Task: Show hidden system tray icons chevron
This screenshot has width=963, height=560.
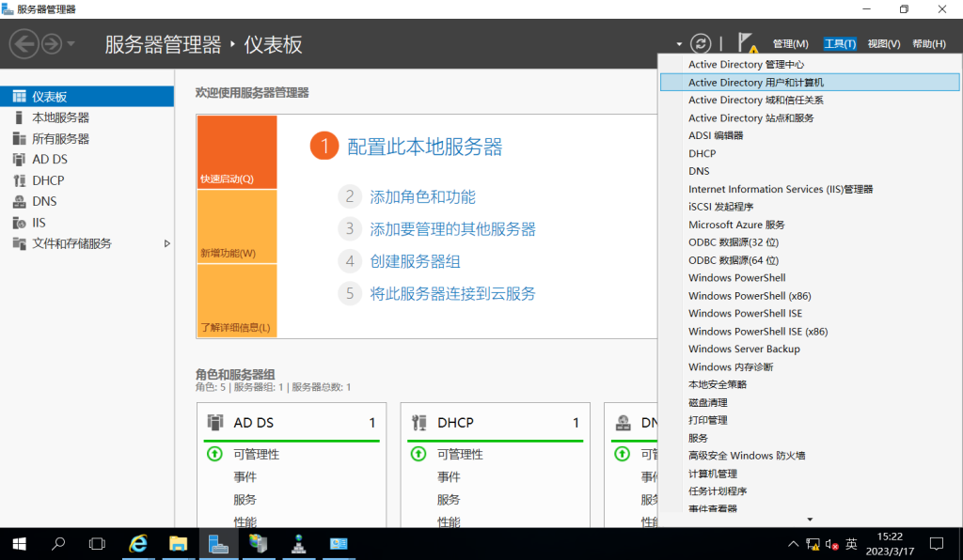Action: click(x=793, y=544)
